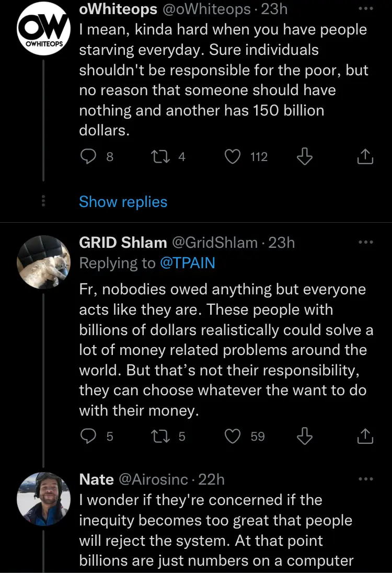Open more options on GRID Shlam's tweet
The width and height of the screenshot is (392, 573).
(365, 243)
